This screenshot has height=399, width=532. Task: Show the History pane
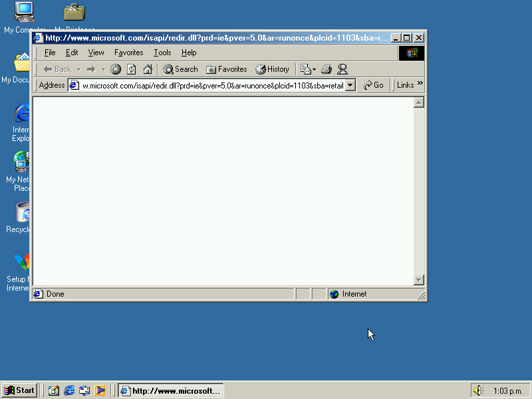point(273,69)
